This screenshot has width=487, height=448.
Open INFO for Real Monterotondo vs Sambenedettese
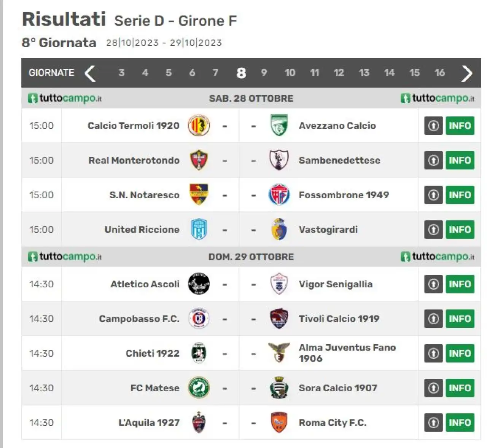click(460, 160)
